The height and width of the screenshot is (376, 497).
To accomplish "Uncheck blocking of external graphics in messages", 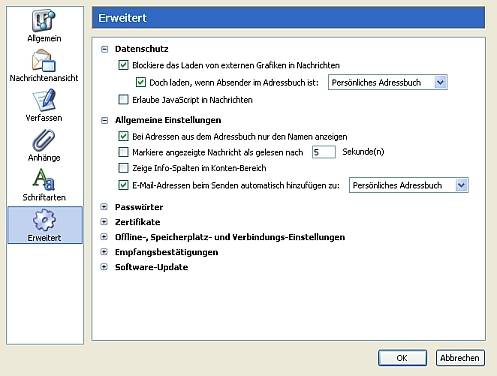I will 123,65.
